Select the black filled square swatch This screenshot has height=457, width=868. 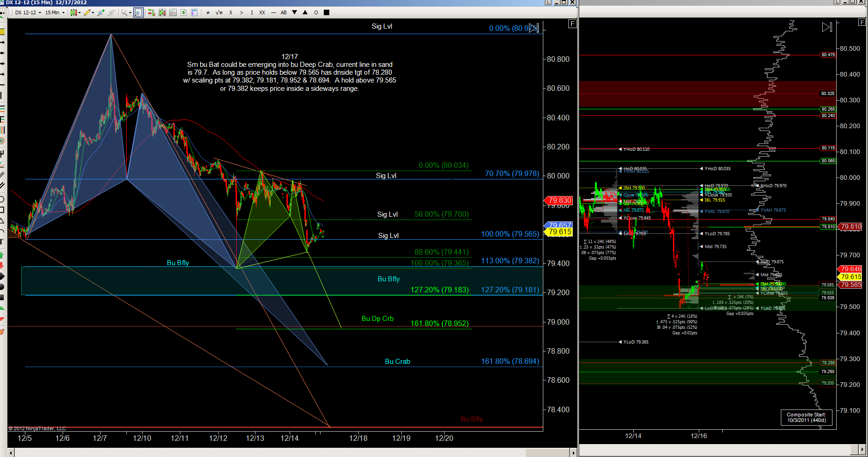[x=327, y=12]
